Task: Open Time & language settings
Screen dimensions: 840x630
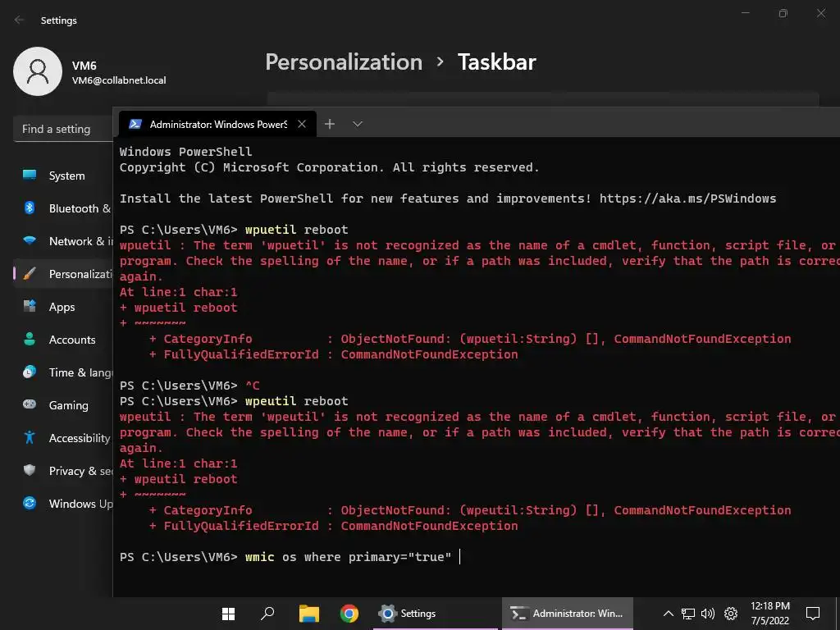Action: [63, 372]
